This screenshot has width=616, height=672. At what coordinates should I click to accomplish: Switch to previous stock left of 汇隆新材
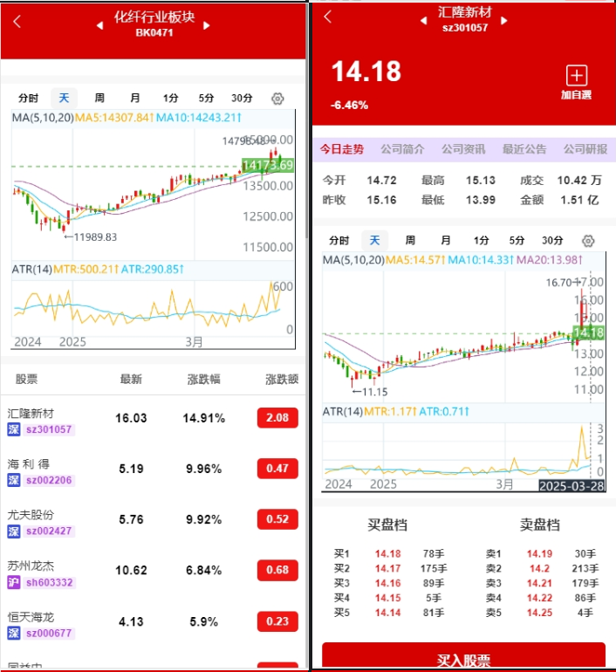424,21
